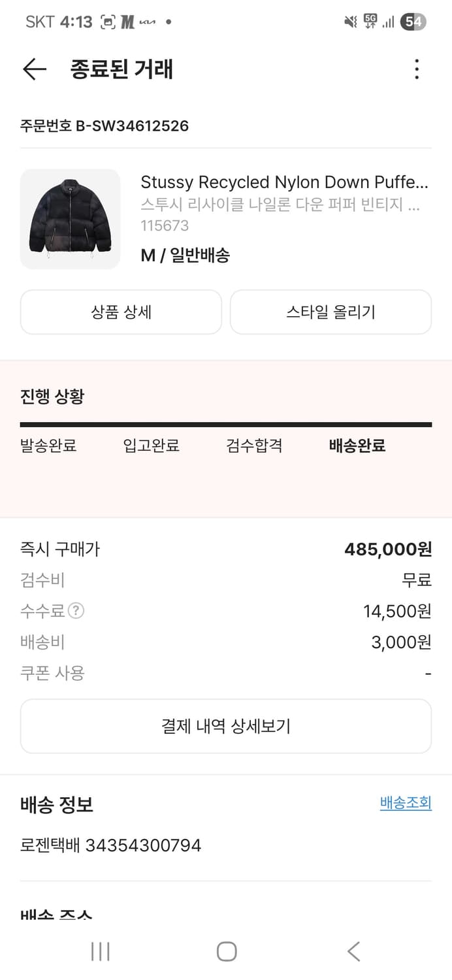
Task: Tap the back icon in the bottom navigation bar
Action: click(353, 952)
